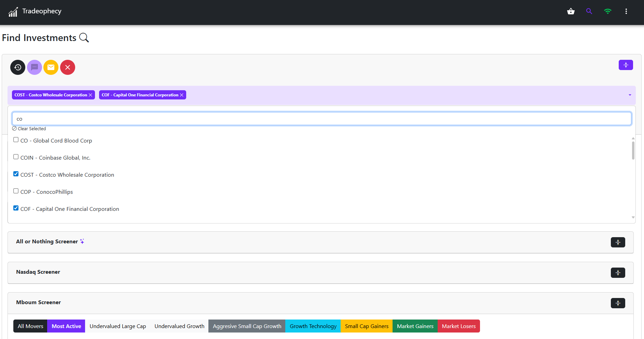Select the Aggresive Small Cap Growth tab
Screen dimensions: 644x339
(247, 326)
